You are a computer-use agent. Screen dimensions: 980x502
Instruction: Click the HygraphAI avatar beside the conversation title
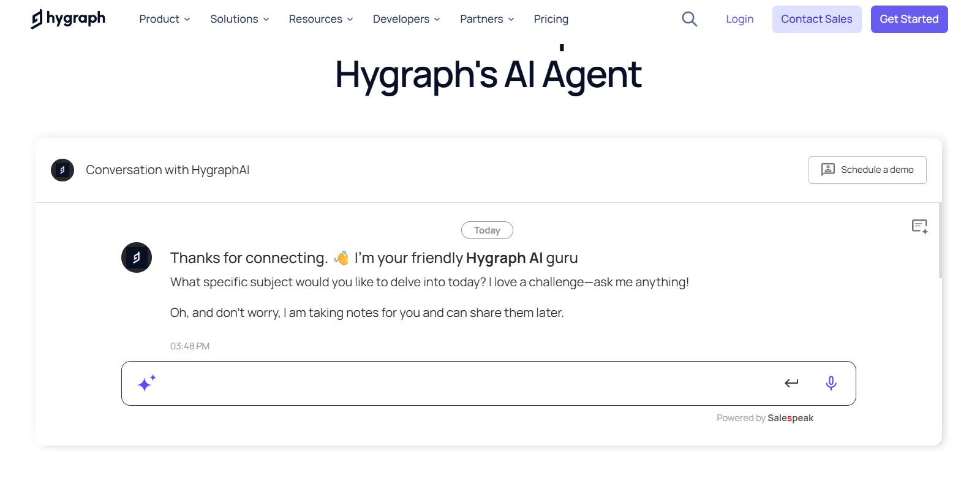pos(62,170)
